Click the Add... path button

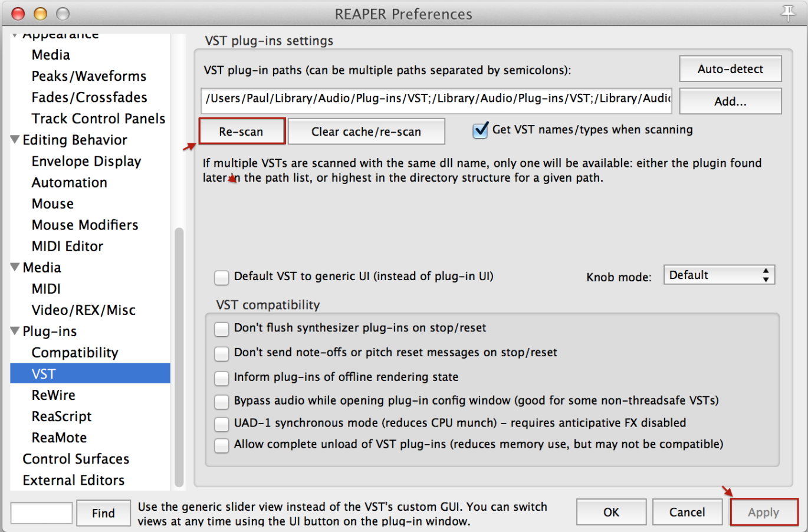click(x=730, y=101)
